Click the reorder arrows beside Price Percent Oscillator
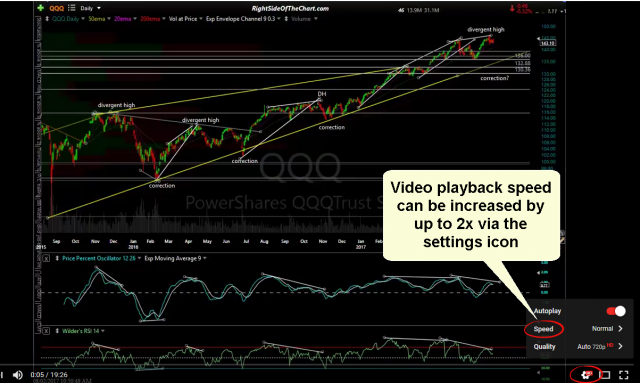The image size is (640, 383). tap(57, 258)
